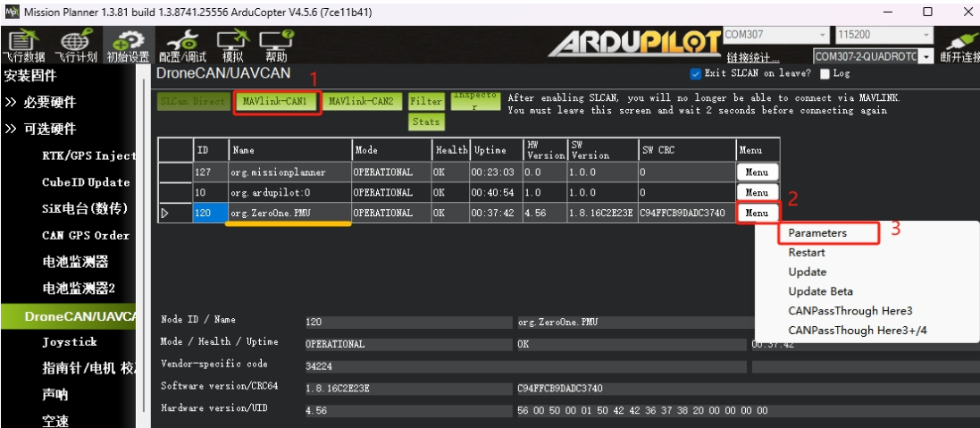Choose CANPassThrough Here3 menu entry
The image size is (980, 428).
coord(850,311)
